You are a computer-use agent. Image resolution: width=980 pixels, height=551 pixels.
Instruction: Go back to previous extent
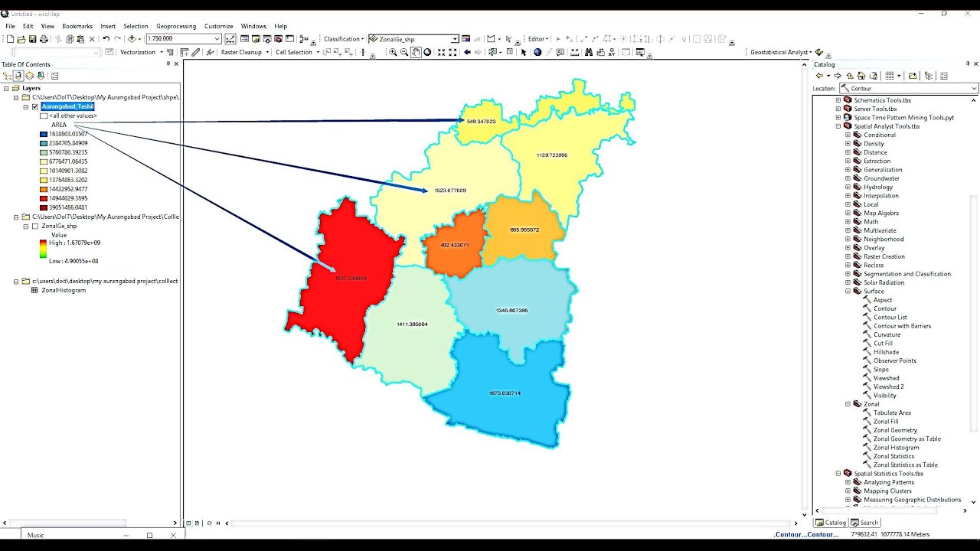pos(467,52)
